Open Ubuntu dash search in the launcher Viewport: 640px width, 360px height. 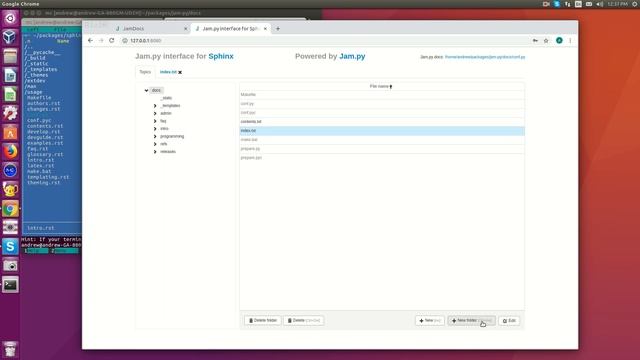pyautogui.click(x=10, y=18)
